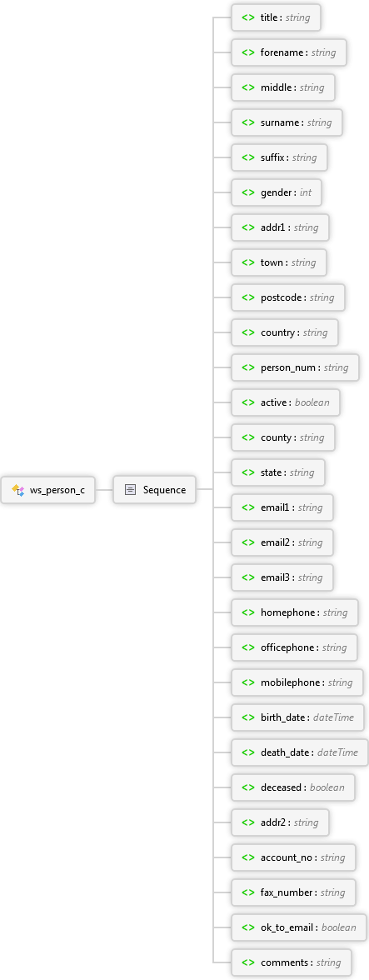Select the country string element
Image resolution: width=369 pixels, height=980 pixels.
pos(285,332)
